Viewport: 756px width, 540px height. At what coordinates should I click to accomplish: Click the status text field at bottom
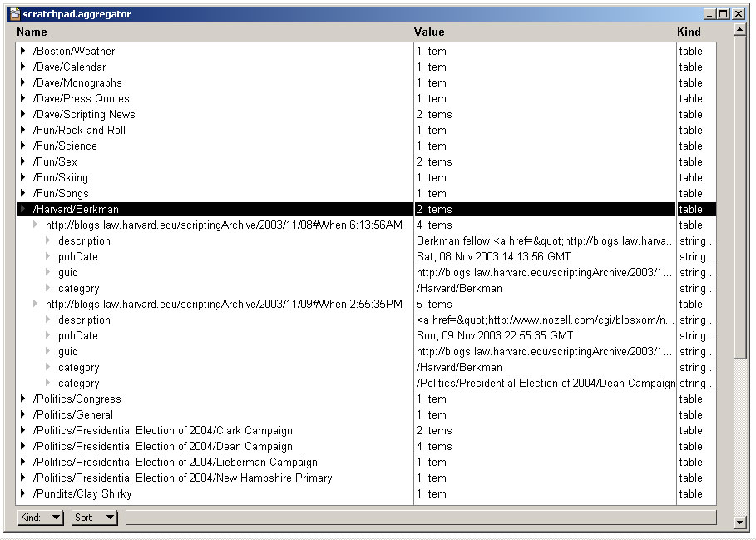(x=420, y=518)
